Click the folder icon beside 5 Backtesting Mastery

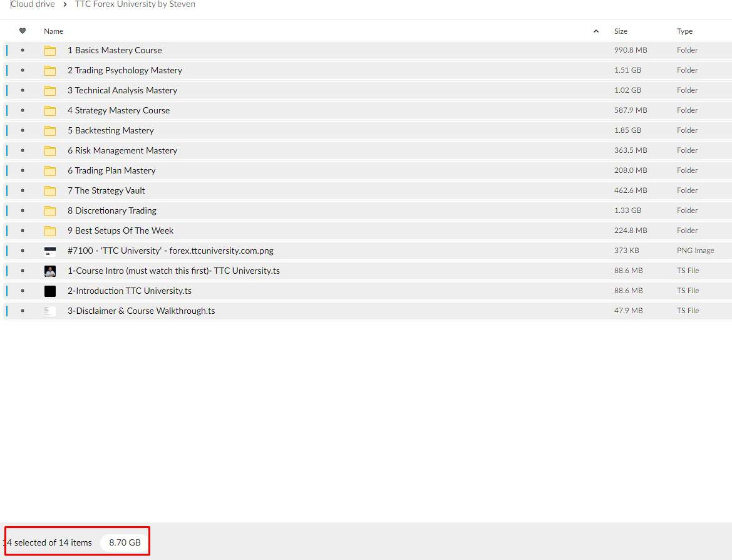(50, 131)
